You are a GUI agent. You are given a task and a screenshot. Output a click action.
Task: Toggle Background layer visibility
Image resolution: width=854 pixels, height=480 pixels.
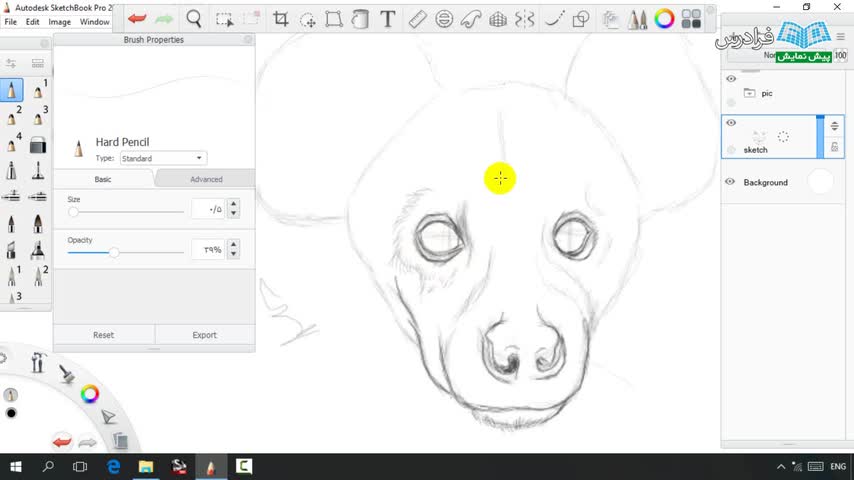coord(730,182)
